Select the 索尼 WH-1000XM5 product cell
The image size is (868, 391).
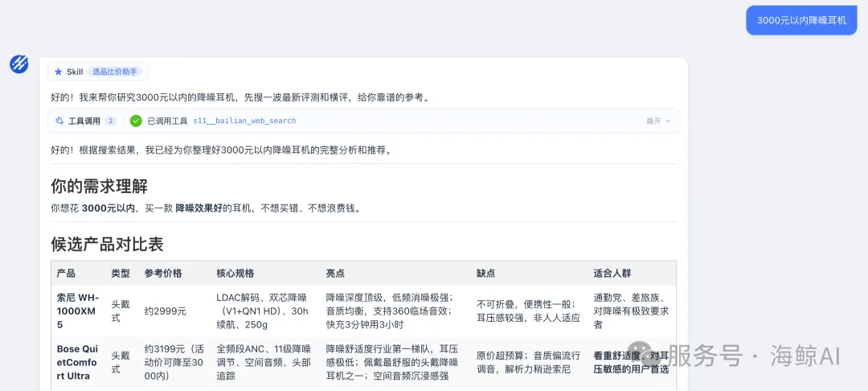click(x=77, y=311)
